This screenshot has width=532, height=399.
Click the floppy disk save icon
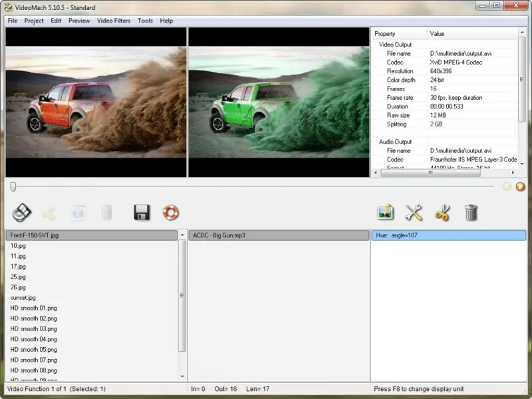[142, 212]
